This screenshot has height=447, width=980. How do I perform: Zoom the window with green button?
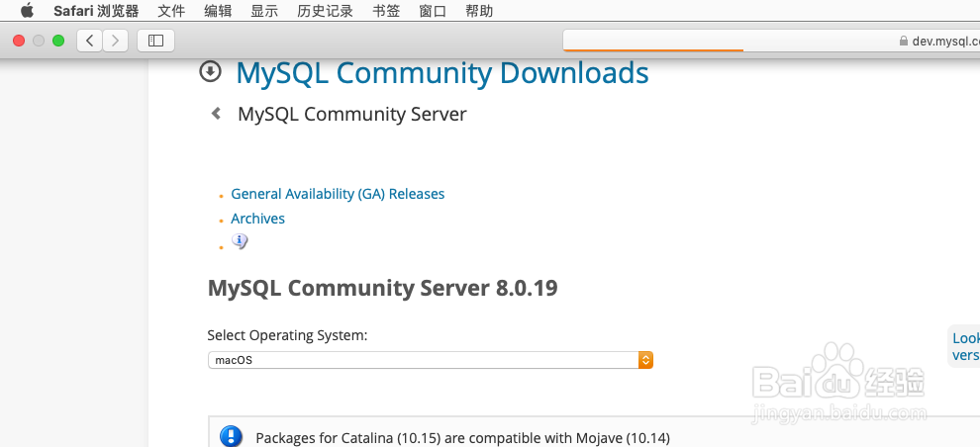pyautogui.click(x=58, y=41)
